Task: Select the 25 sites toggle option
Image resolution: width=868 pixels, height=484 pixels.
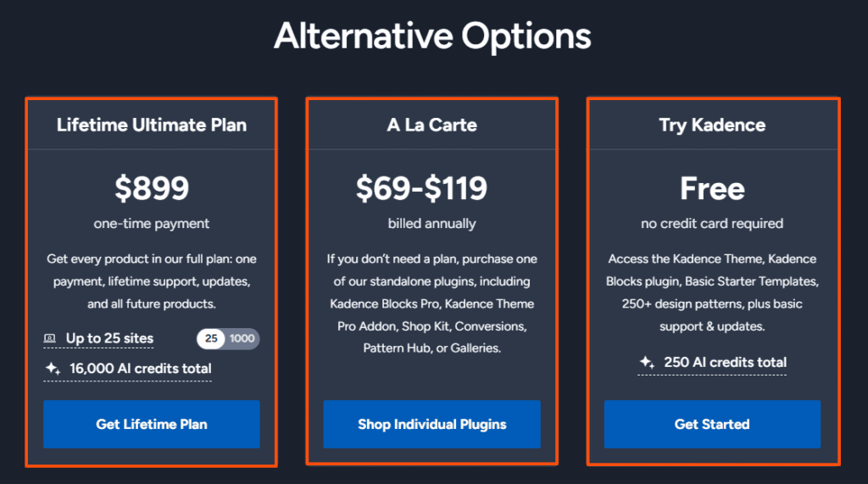Action: [x=211, y=338]
